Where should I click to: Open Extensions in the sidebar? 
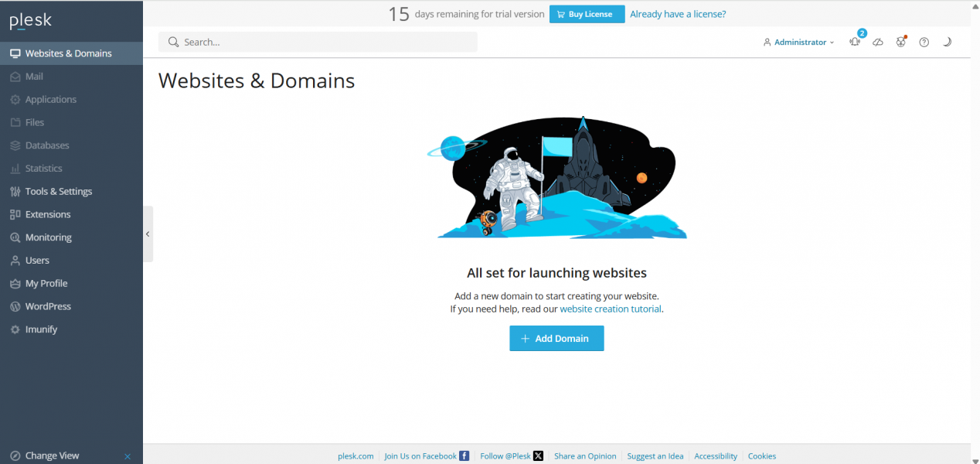pos(71,214)
